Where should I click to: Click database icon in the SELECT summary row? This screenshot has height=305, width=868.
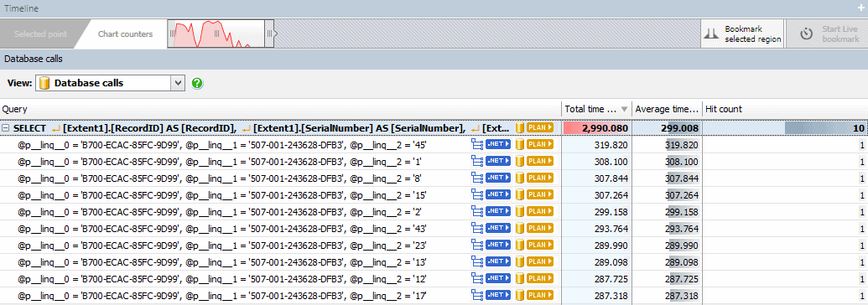[519, 128]
